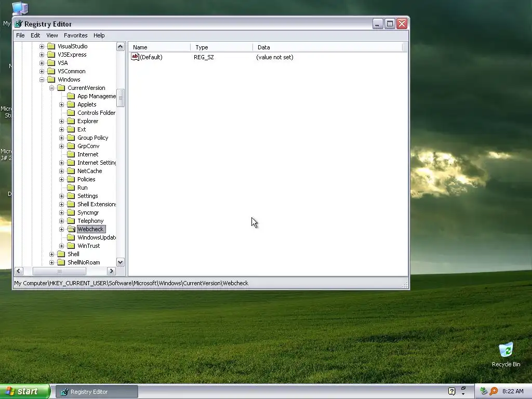Expand the Shell key
The height and width of the screenshot is (399, 532).
pos(51,254)
